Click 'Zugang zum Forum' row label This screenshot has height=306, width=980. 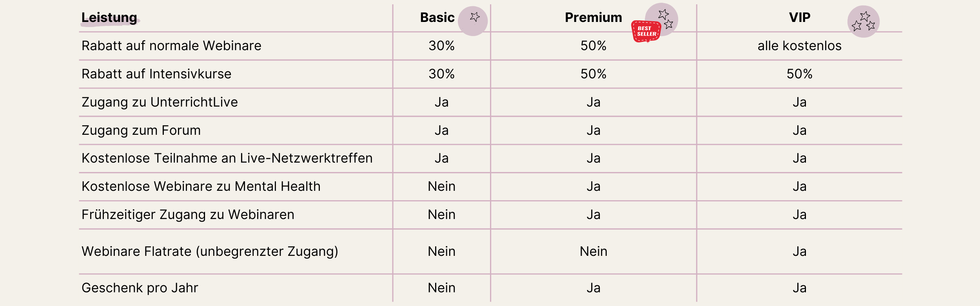click(x=141, y=130)
